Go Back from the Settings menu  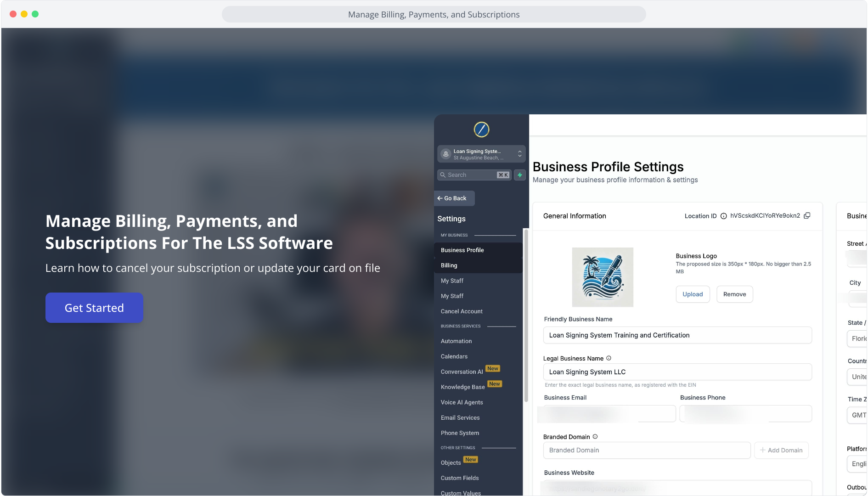click(x=454, y=198)
